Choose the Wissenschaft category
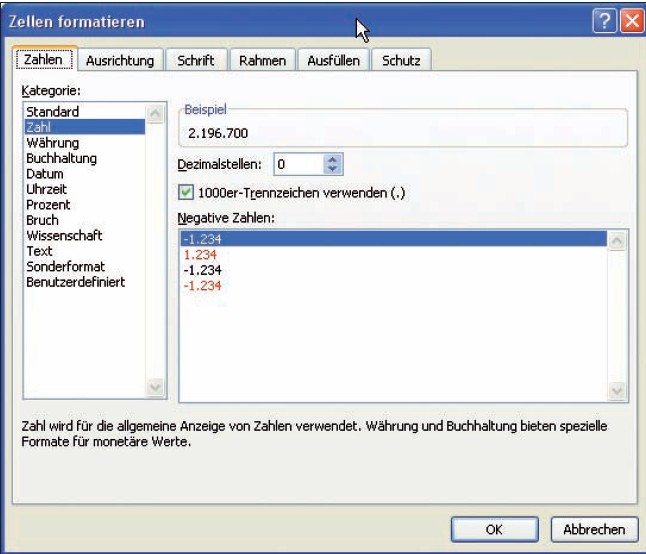This screenshot has width=646, height=554. 84,235
